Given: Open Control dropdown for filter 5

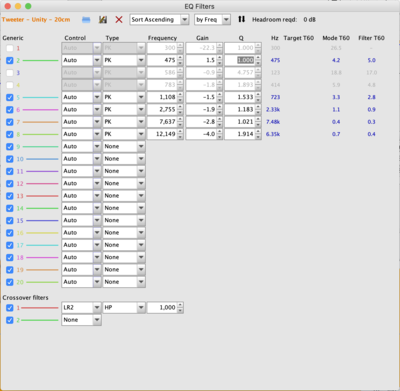Looking at the screenshot, I should [81, 97].
